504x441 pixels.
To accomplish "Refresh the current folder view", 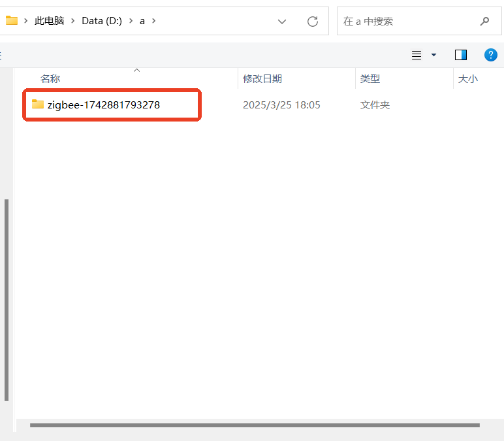I will [x=313, y=22].
